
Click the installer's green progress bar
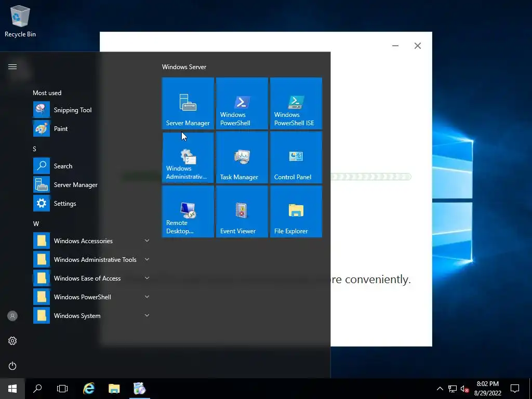click(x=370, y=177)
